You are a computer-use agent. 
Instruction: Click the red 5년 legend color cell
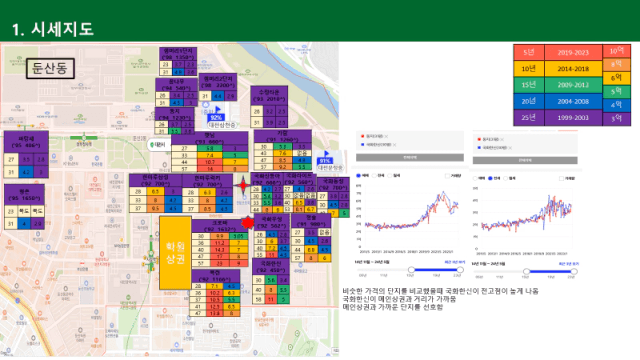click(529, 52)
